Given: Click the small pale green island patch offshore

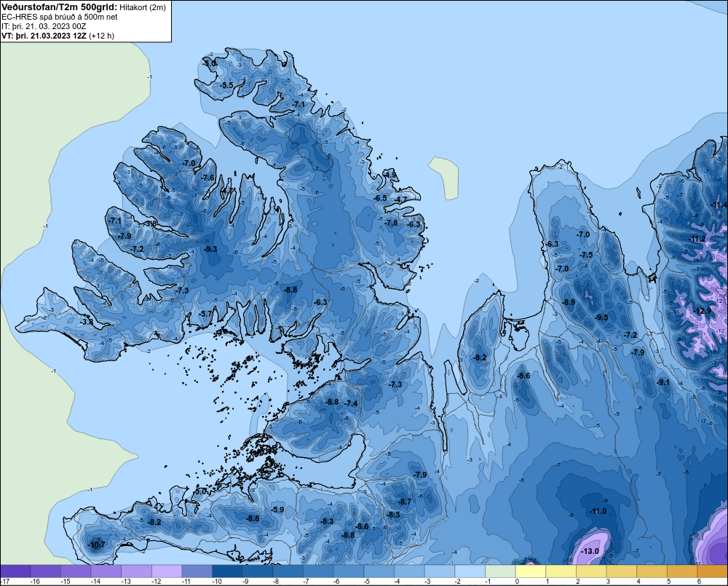Looking at the screenshot, I should tap(444, 178).
